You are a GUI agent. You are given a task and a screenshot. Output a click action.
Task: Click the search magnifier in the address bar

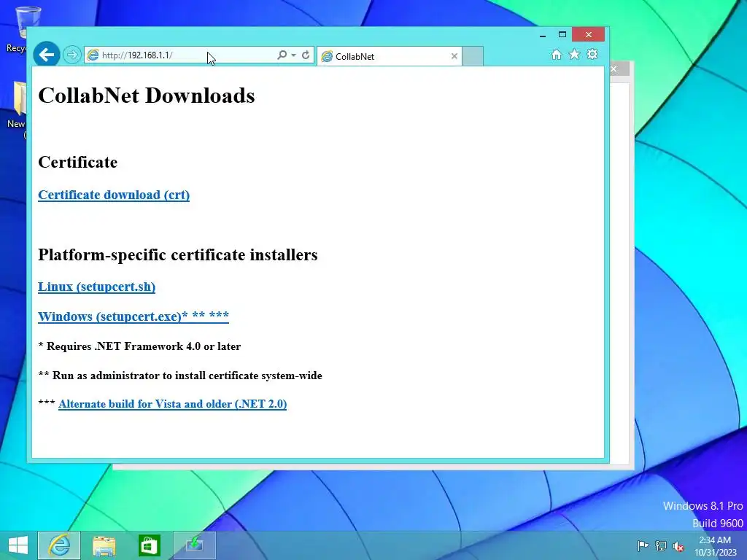[282, 55]
